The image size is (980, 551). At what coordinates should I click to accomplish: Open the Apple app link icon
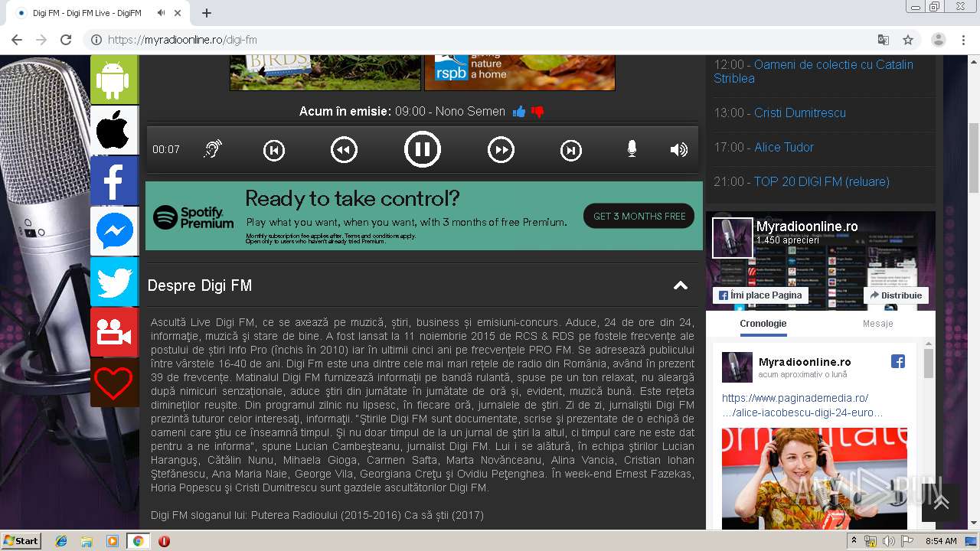114,130
